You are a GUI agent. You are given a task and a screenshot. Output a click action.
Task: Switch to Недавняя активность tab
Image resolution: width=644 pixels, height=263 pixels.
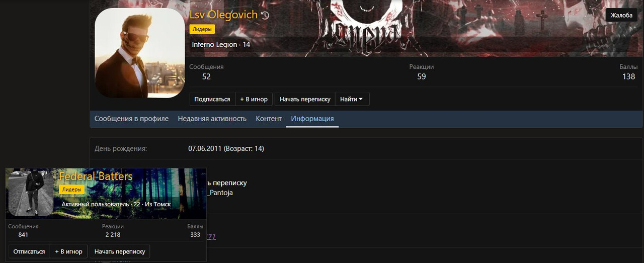[x=212, y=119]
